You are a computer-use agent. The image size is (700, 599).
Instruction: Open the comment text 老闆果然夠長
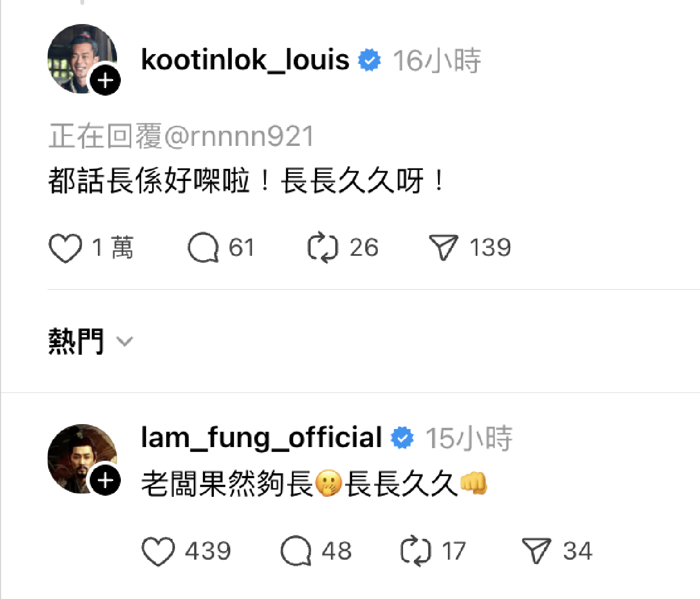click(x=226, y=484)
